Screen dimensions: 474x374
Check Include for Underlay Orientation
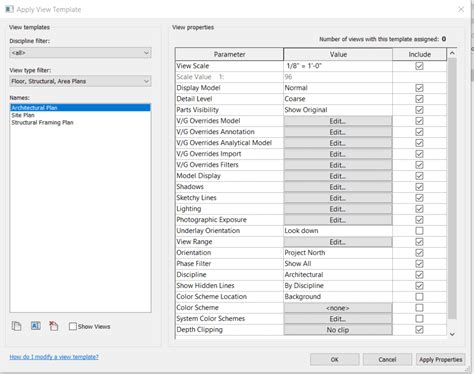click(419, 231)
